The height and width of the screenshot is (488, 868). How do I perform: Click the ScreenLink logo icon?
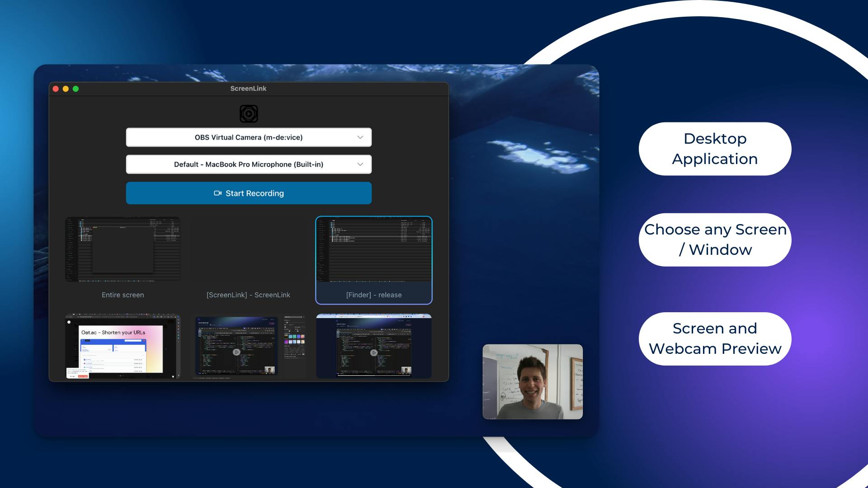249,114
